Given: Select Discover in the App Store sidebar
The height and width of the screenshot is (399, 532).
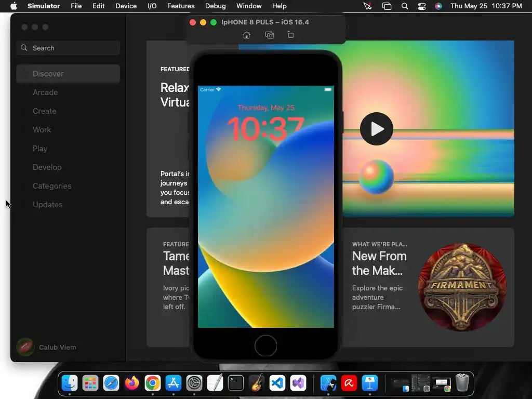Looking at the screenshot, I should click(x=68, y=74).
